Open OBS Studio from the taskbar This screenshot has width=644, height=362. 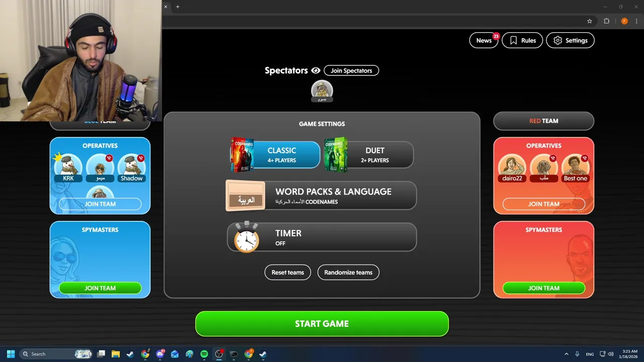pyautogui.click(x=219, y=354)
